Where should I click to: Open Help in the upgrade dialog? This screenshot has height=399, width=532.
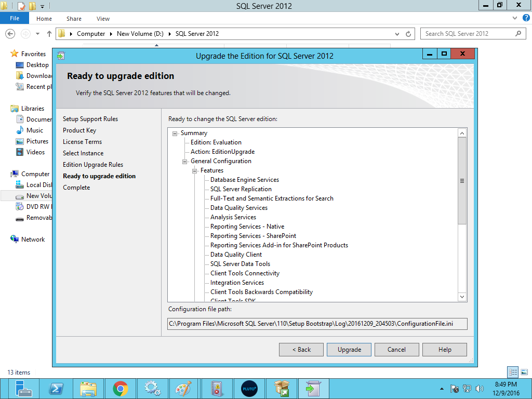tap(445, 350)
